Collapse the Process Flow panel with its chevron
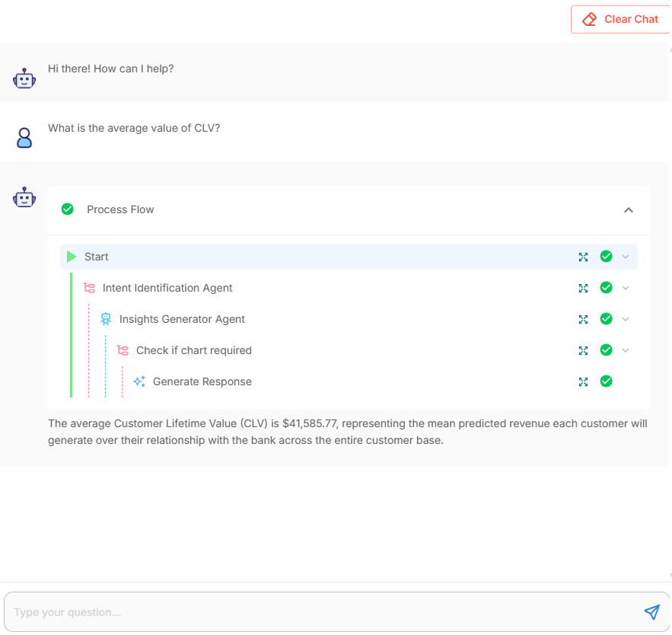The height and width of the screenshot is (635, 672). click(629, 210)
